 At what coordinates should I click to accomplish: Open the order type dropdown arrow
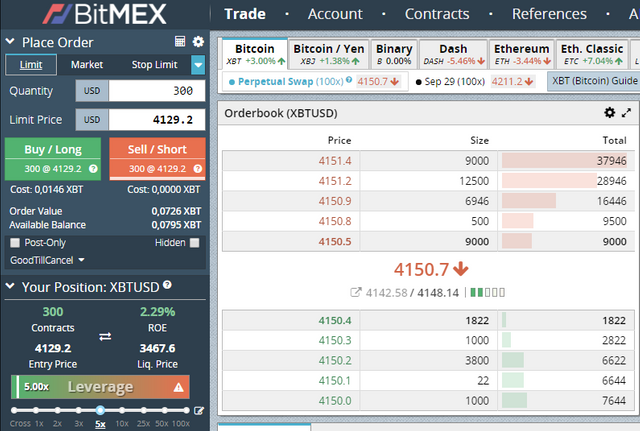coord(198,65)
